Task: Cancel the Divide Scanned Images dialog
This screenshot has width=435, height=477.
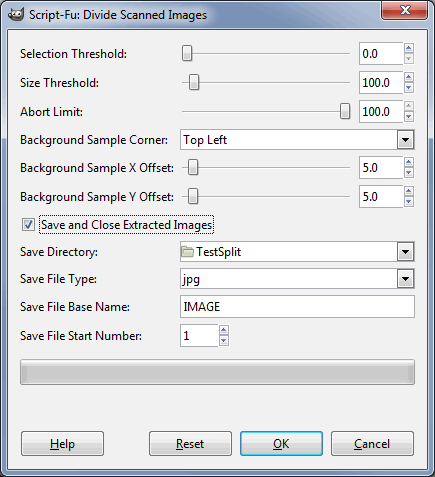Action: pyautogui.click(x=372, y=444)
